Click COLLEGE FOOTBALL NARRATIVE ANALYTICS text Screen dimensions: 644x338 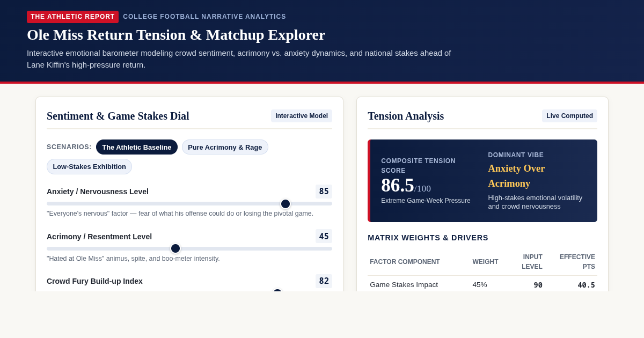coord(204,17)
